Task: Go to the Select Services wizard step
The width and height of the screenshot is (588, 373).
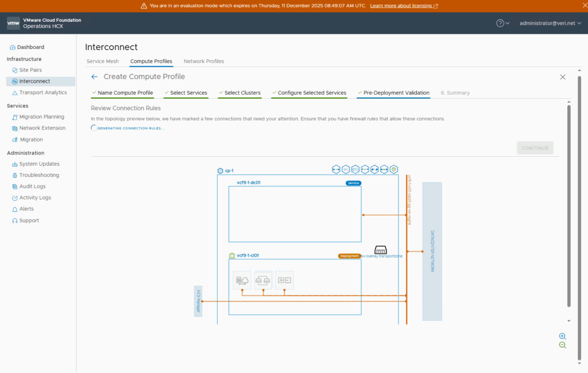Action: click(x=188, y=93)
